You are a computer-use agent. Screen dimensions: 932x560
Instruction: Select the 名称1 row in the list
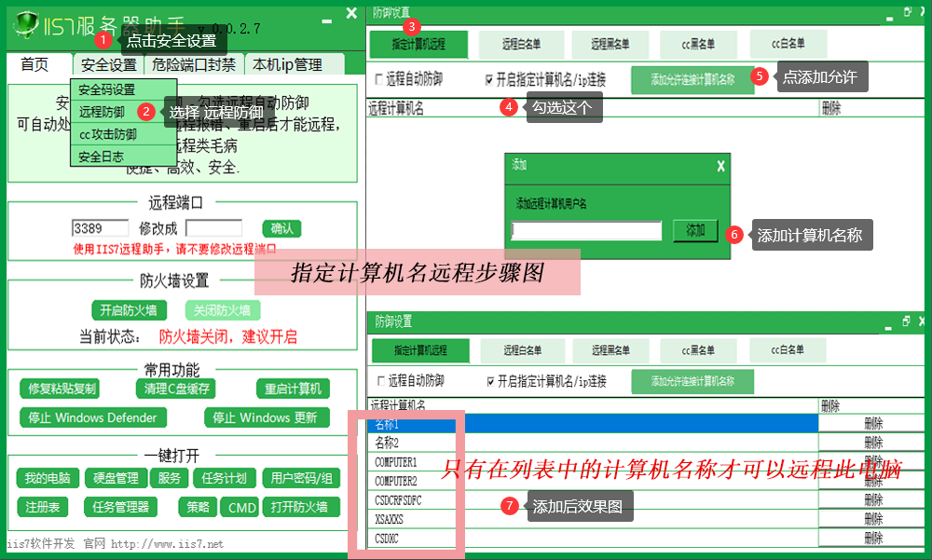(593, 424)
